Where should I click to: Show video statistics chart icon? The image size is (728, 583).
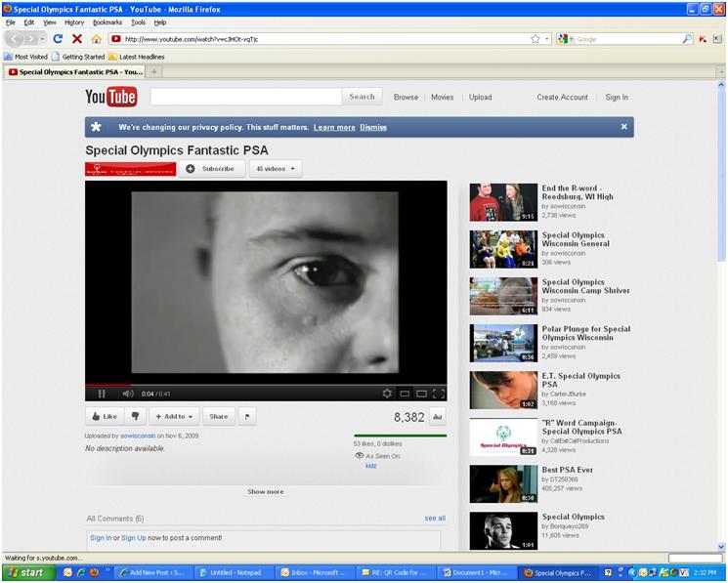(x=437, y=417)
